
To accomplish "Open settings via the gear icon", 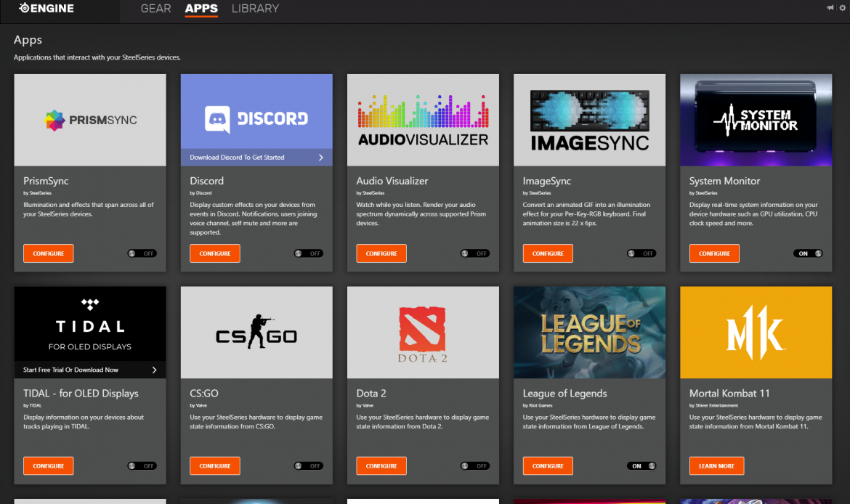I will (843, 8).
